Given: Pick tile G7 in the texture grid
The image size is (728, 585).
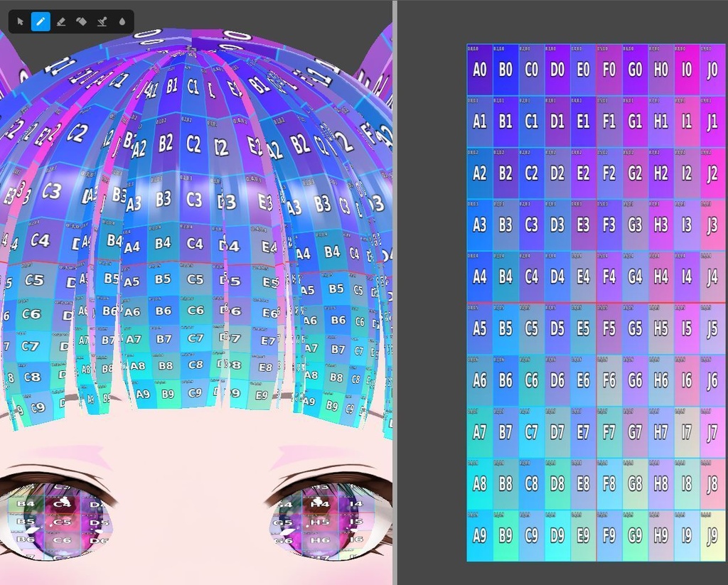Looking at the screenshot, I should 635,432.
